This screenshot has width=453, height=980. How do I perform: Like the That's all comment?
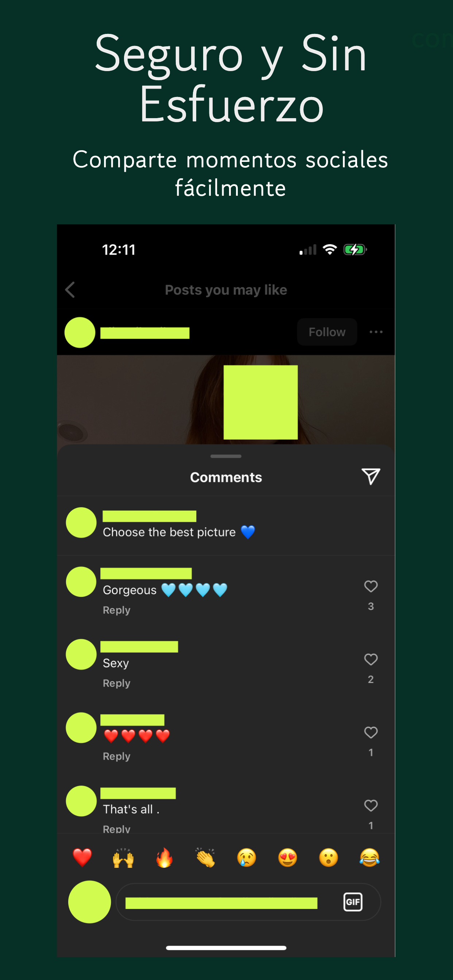(371, 805)
